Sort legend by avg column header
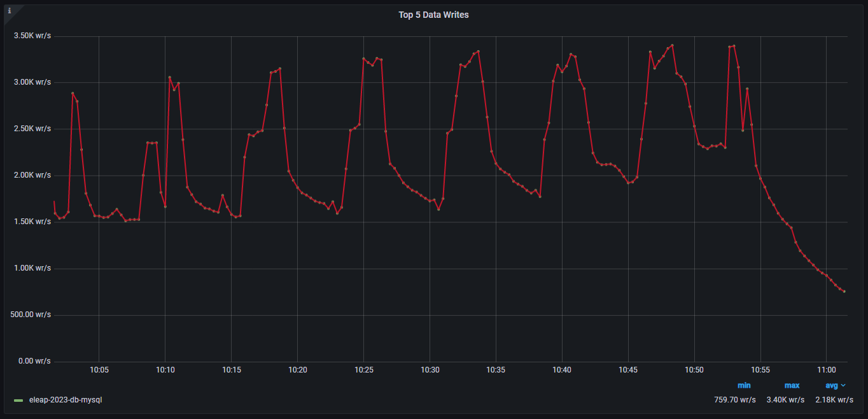 pyautogui.click(x=831, y=385)
